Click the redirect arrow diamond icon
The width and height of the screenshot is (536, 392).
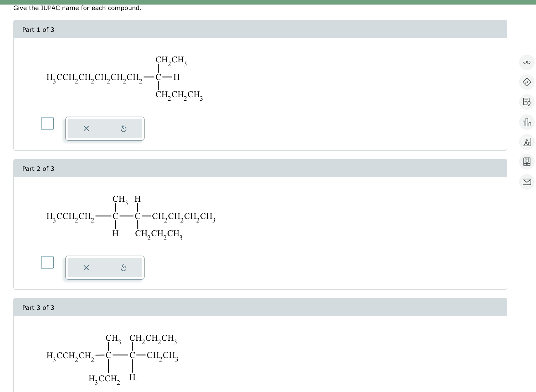(x=527, y=83)
